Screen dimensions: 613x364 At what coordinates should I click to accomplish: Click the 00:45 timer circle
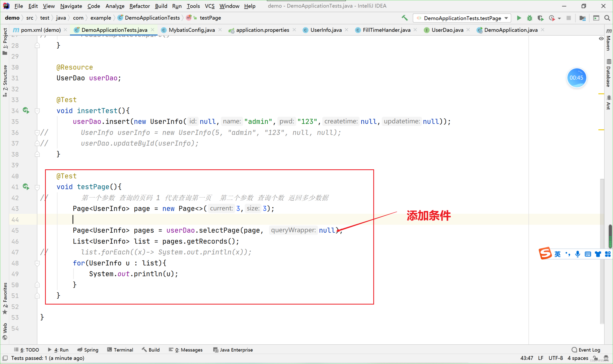(576, 78)
